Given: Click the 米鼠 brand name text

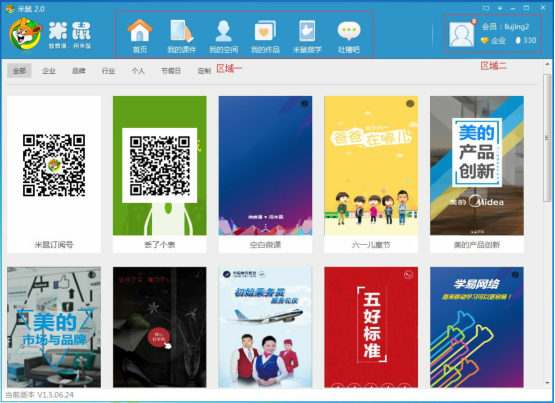Looking at the screenshot, I should (x=70, y=30).
